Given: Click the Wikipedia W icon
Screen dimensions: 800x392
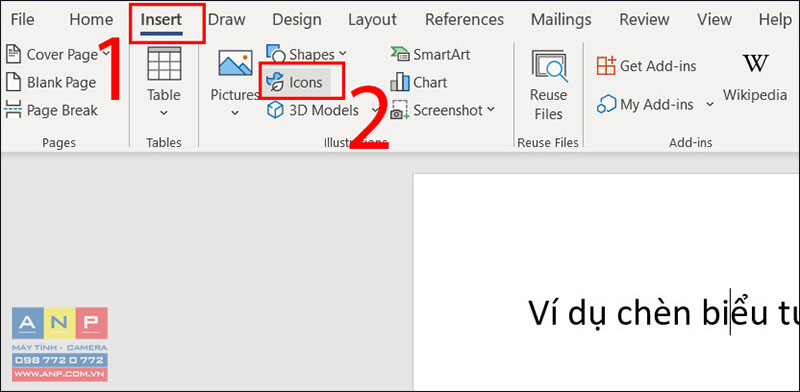Looking at the screenshot, I should pyautogui.click(x=755, y=63).
